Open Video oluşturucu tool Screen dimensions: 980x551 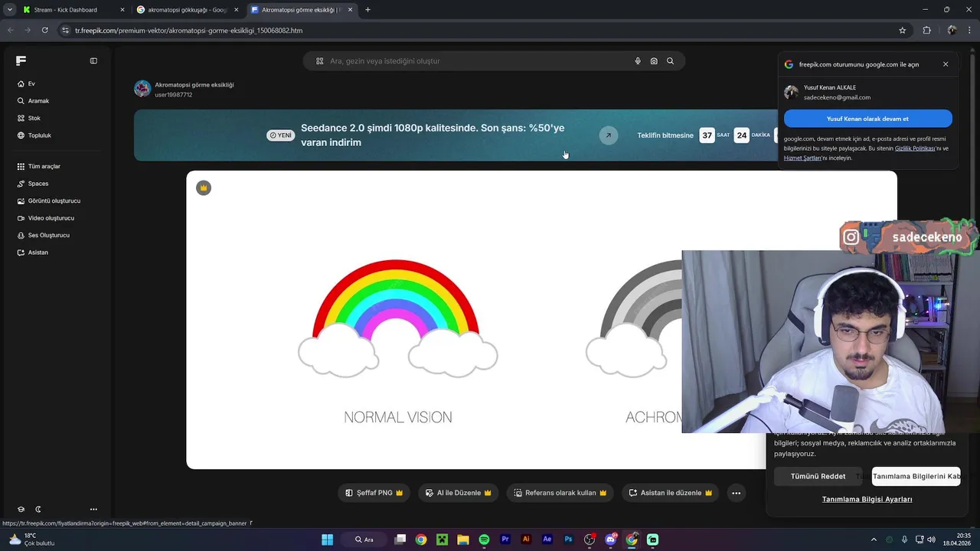pyautogui.click(x=45, y=218)
